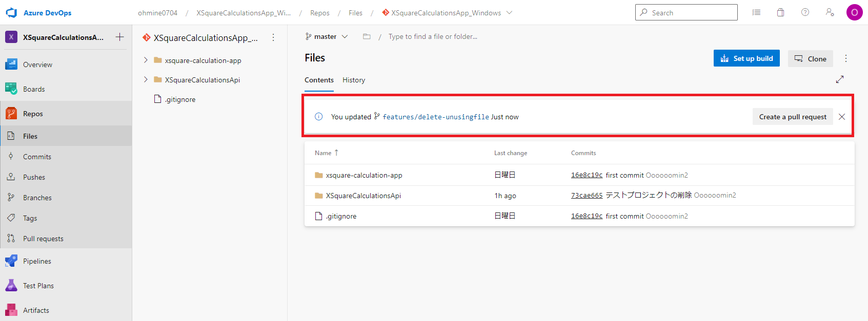Select xsquare-calculation-app in the tree
Image resolution: width=868 pixels, height=321 pixels.
point(203,60)
